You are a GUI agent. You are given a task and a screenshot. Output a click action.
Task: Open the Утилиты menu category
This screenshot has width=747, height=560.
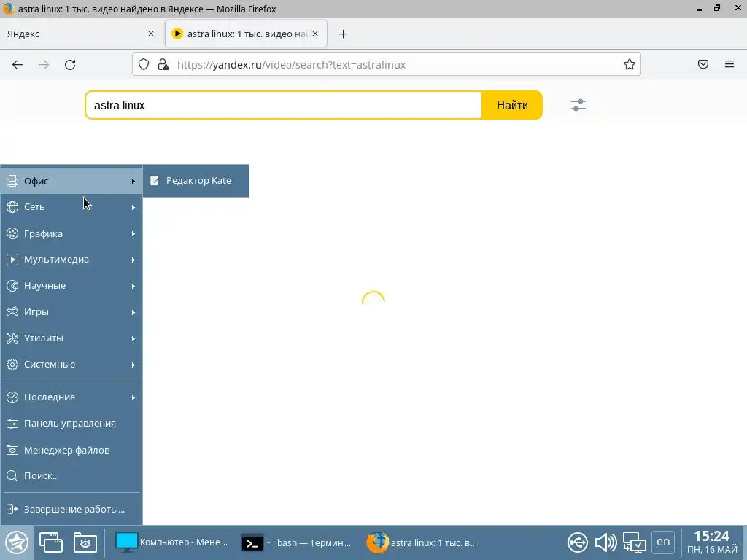tap(71, 338)
